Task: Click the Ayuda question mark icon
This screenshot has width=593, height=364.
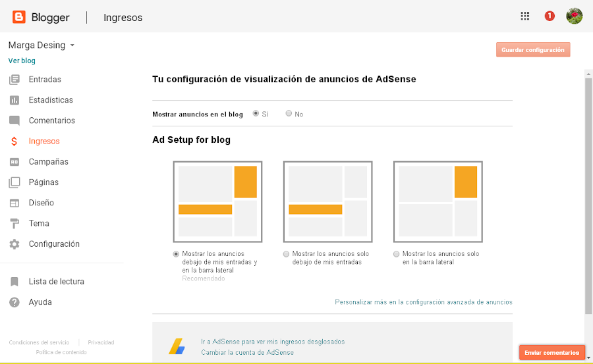Action: pyautogui.click(x=14, y=302)
